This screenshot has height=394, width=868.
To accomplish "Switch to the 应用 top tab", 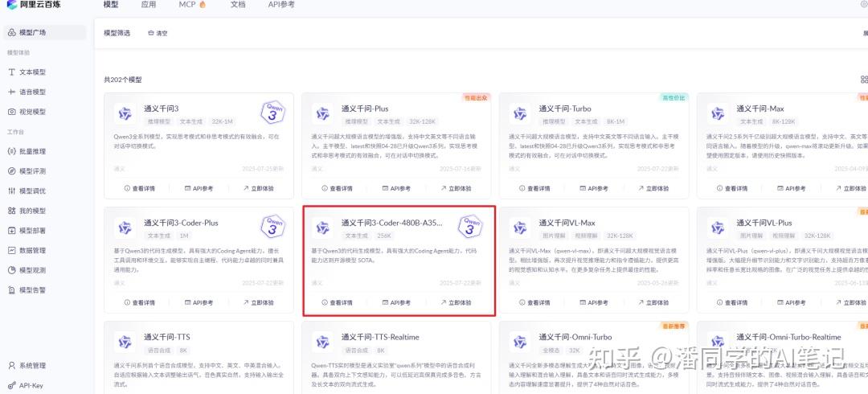I will pos(149,5).
